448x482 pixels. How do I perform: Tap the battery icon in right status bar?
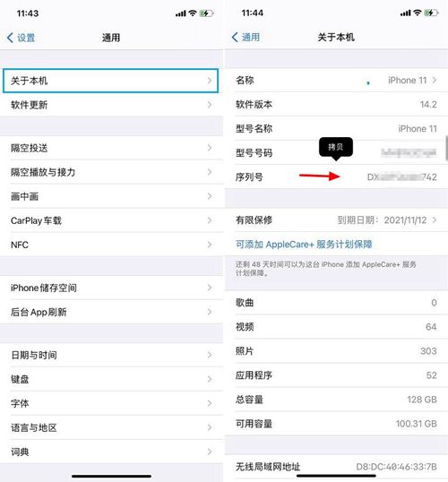[x=431, y=13]
